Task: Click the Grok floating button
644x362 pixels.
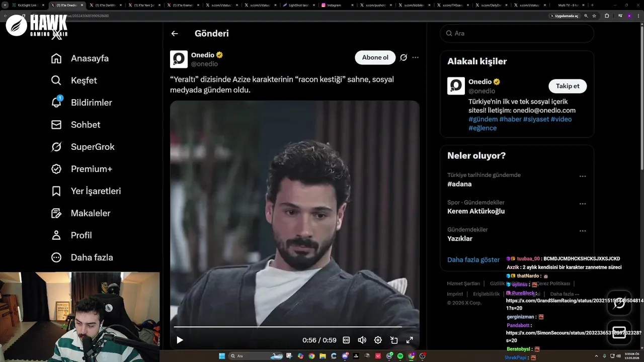Action: pos(619,303)
